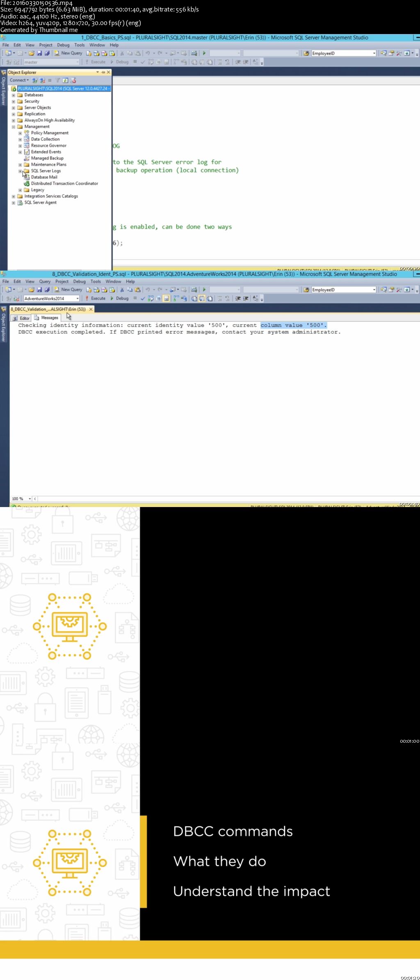This screenshot has width=420, height=980.
Task: Toggle the Object Explorer auto-hide pin
Action: point(103,72)
